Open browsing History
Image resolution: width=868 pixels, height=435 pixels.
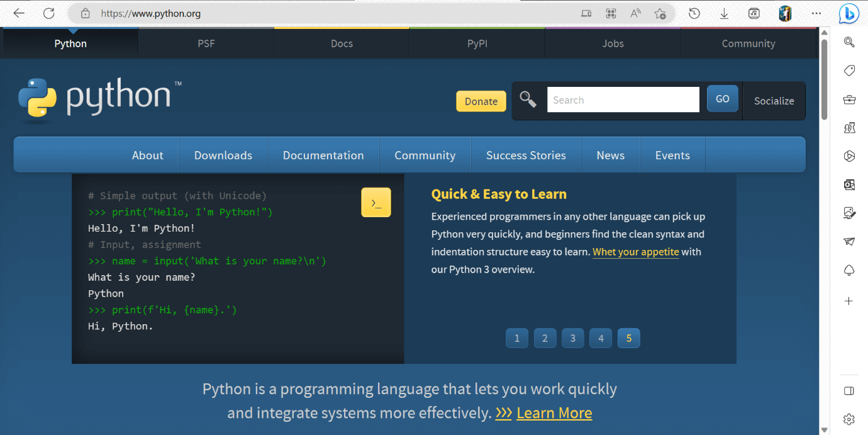pyautogui.click(x=694, y=13)
